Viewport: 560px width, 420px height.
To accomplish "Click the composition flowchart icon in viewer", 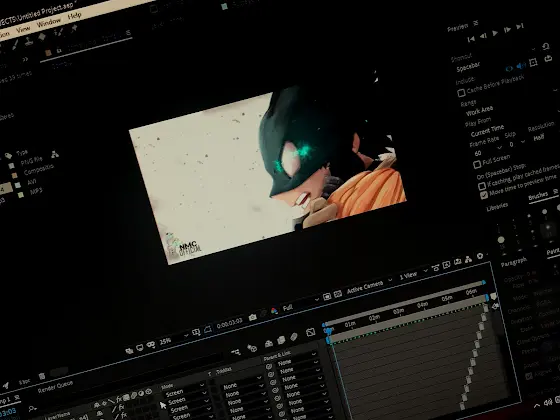I will tap(468, 259).
